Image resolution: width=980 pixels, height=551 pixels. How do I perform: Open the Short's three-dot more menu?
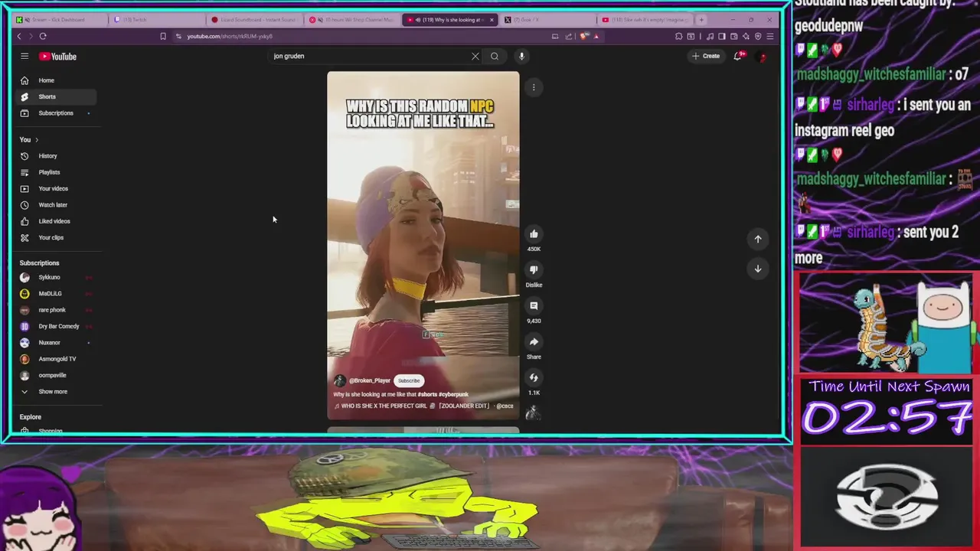534,87
